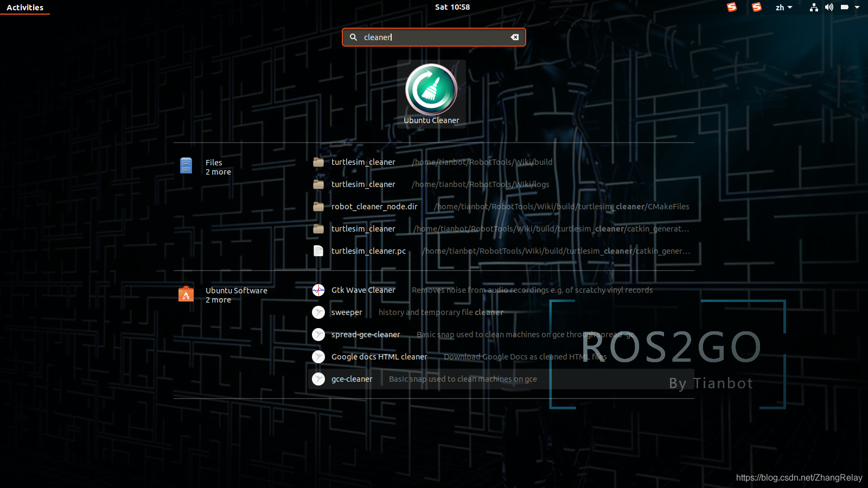Show 2 more results under Ubuntu Software
Screen dimensions: 868x488
click(218, 300)
